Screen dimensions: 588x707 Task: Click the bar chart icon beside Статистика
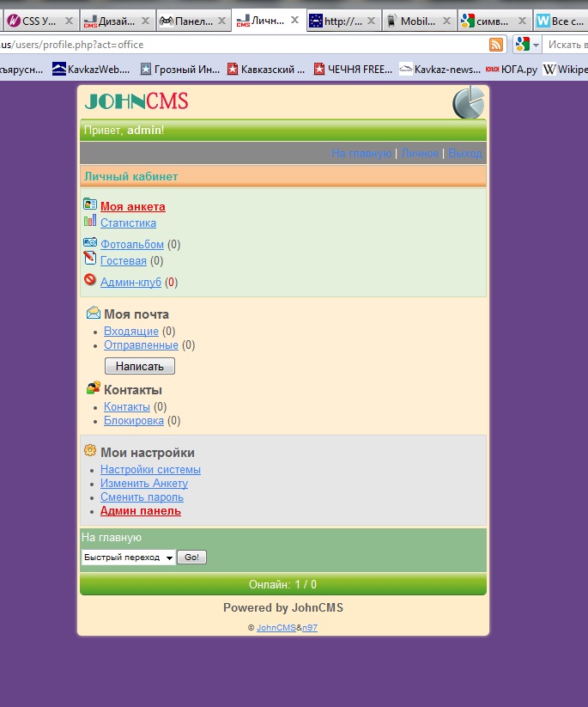click(90, 221)
